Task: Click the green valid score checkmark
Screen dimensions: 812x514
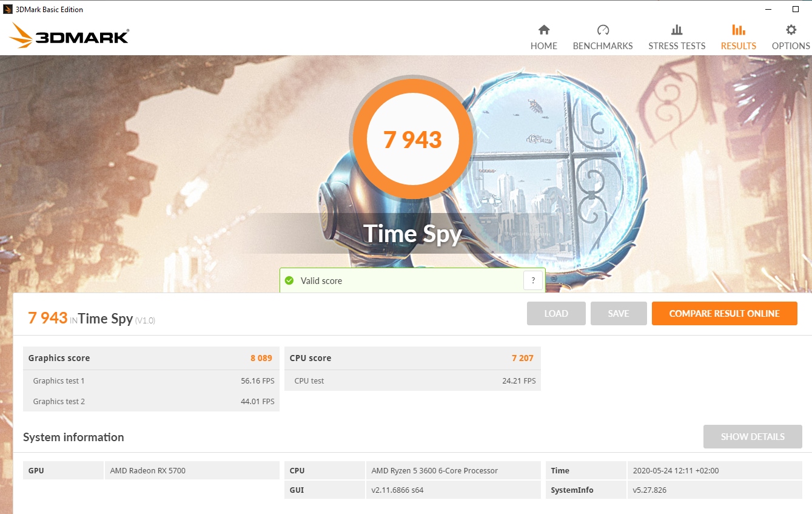Action: click(x=290, y=280)
